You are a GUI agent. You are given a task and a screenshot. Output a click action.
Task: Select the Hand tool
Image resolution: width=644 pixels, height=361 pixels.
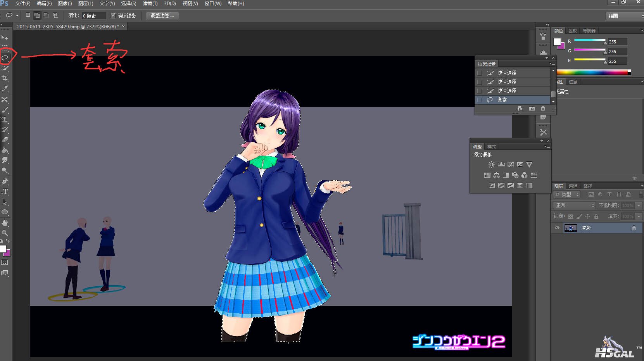(x=5, y=223)
